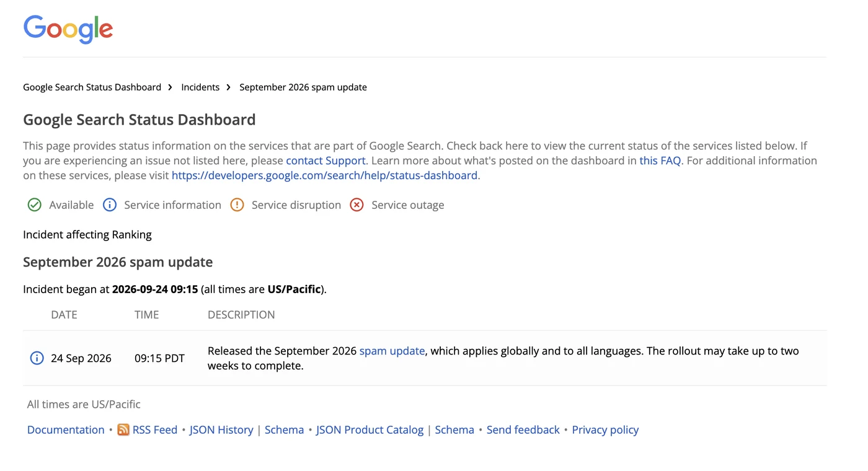The image size is (868, 471).
Task: Click the chevron after Google Search Status Dashboard breadcrumb
Action: (170, 87)
